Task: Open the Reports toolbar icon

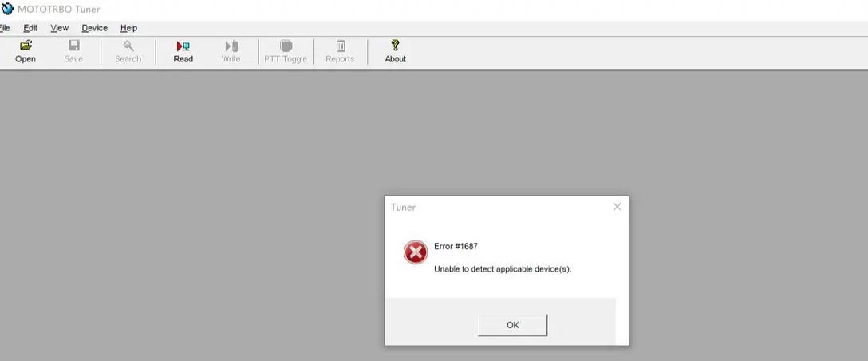Action: pyautogui.click(x=341, y=46)
